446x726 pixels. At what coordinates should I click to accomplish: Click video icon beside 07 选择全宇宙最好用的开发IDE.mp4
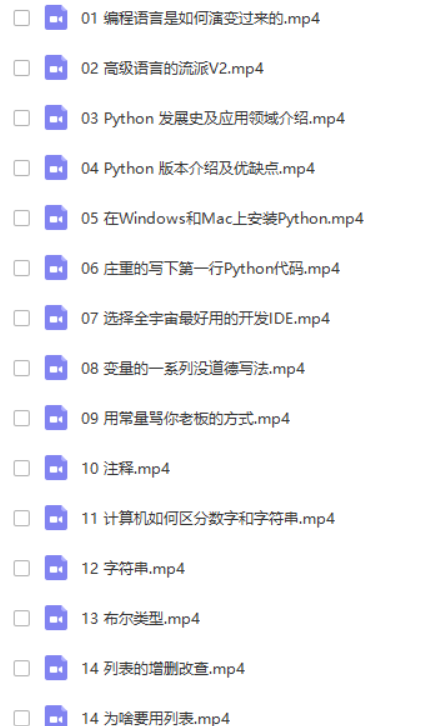pos(56,318)
